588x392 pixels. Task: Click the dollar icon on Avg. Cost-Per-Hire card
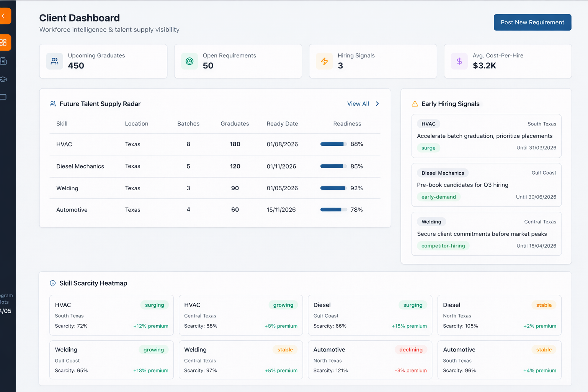[x=459, y=61]
